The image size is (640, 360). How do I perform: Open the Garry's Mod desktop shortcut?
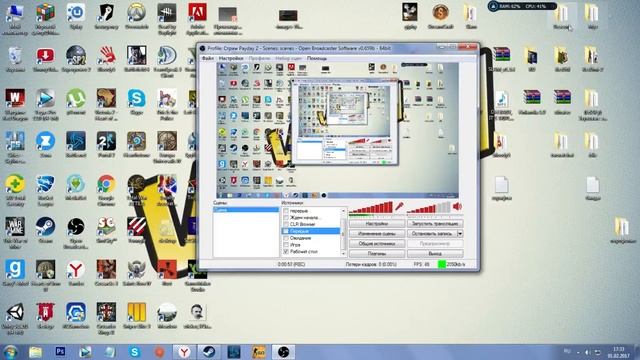15,273
